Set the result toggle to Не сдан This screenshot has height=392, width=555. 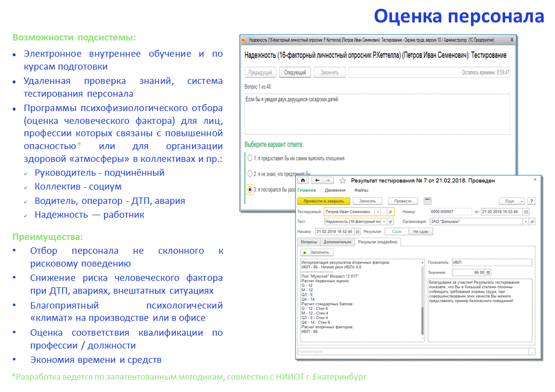[421, 232]
